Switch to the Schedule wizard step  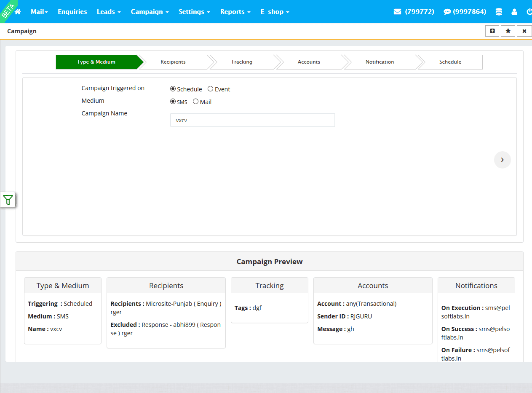[x=450, y=62]
